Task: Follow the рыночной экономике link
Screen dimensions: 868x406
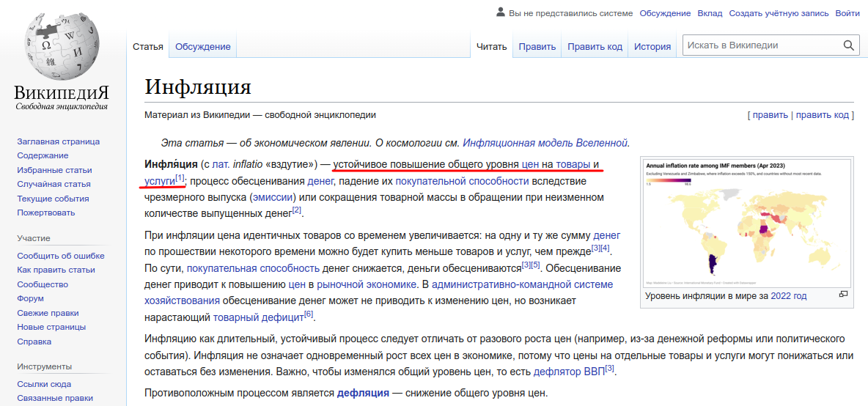Action: [367, 285]
